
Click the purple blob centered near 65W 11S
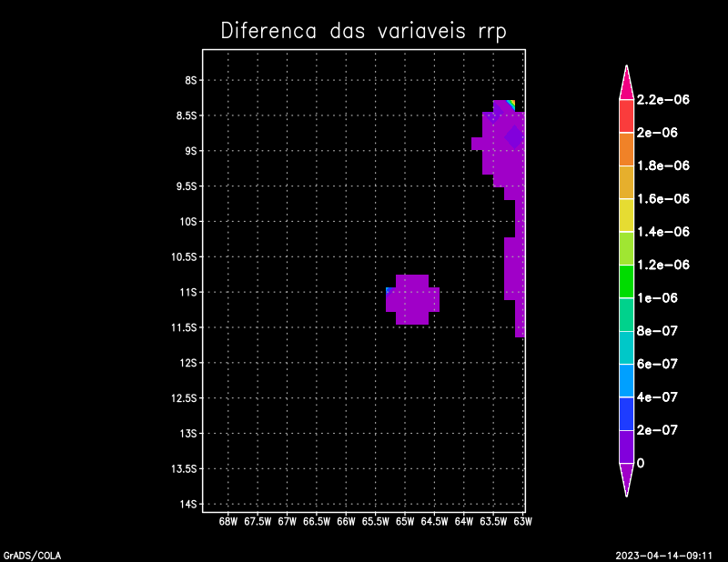click(412, 299)
